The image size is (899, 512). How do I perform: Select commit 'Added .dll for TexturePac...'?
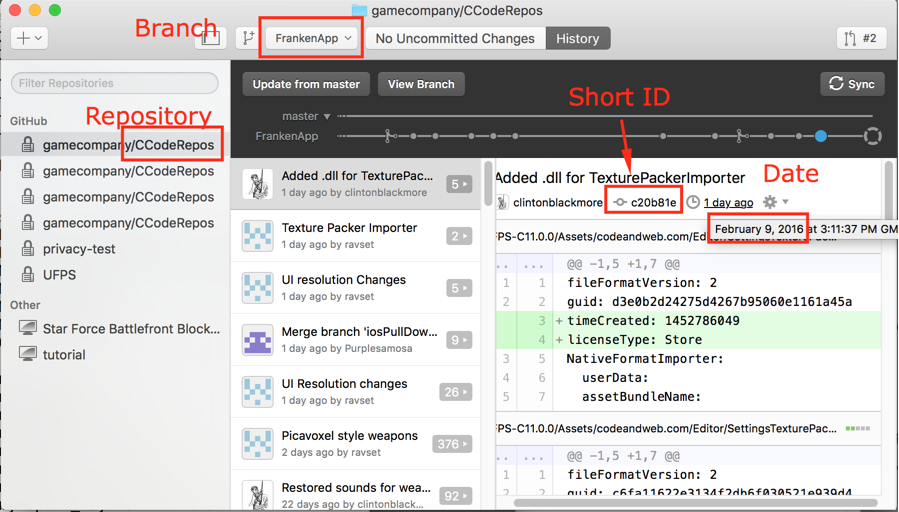[355, 184]
